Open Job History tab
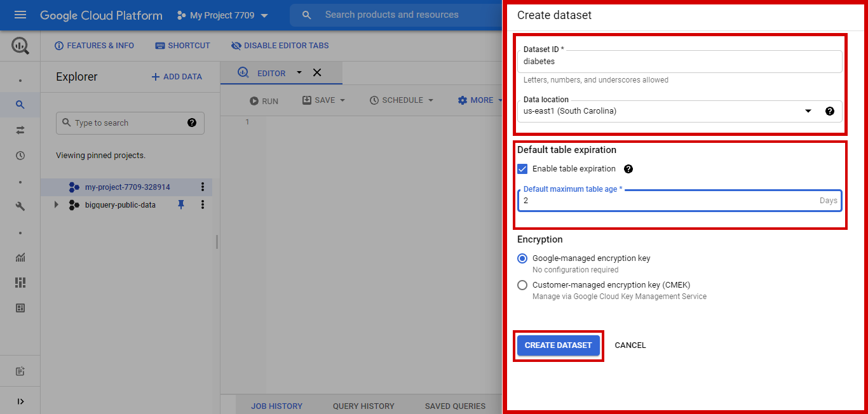This screenshot has height=414, width=868. coord(276,406)
